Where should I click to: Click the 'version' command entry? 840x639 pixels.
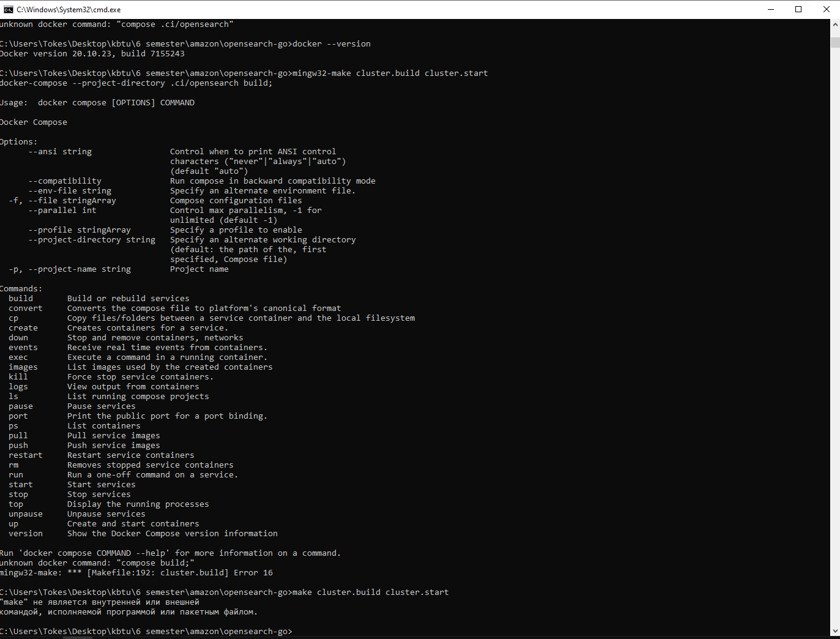25,533
